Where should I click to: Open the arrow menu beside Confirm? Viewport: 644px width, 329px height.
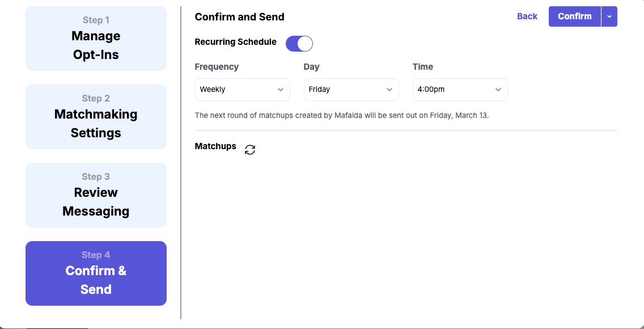tap(609, 16)
